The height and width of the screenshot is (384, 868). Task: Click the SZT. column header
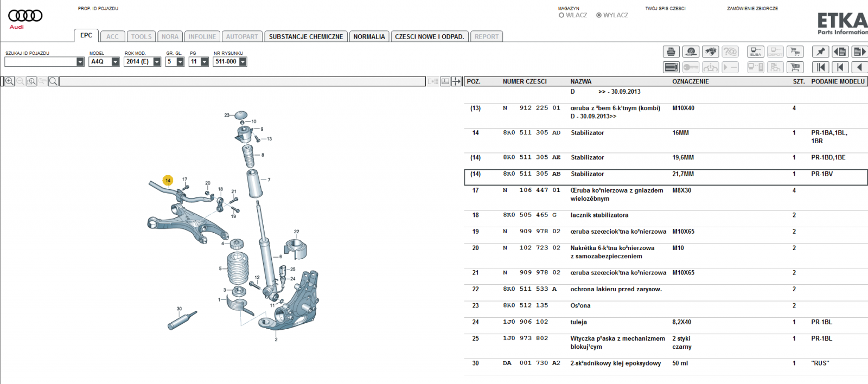point(799,81)
